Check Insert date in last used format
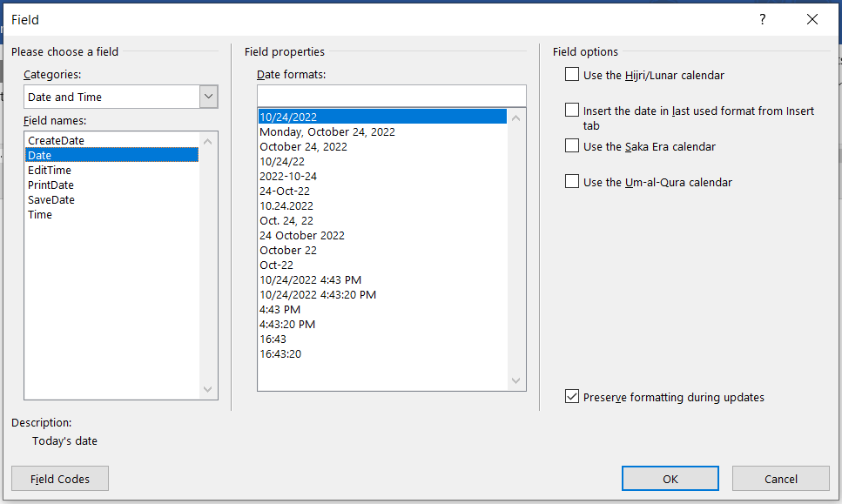 572,111
